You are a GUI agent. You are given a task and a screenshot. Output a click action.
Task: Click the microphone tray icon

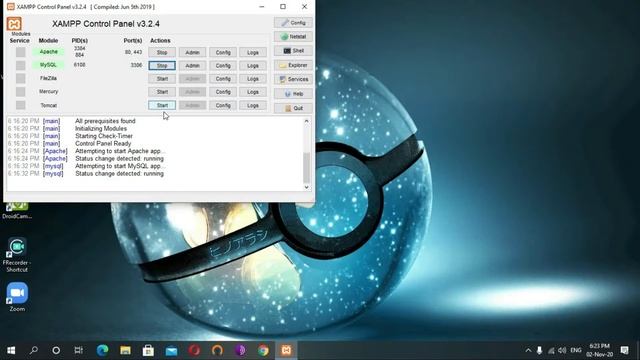point(540,350)
